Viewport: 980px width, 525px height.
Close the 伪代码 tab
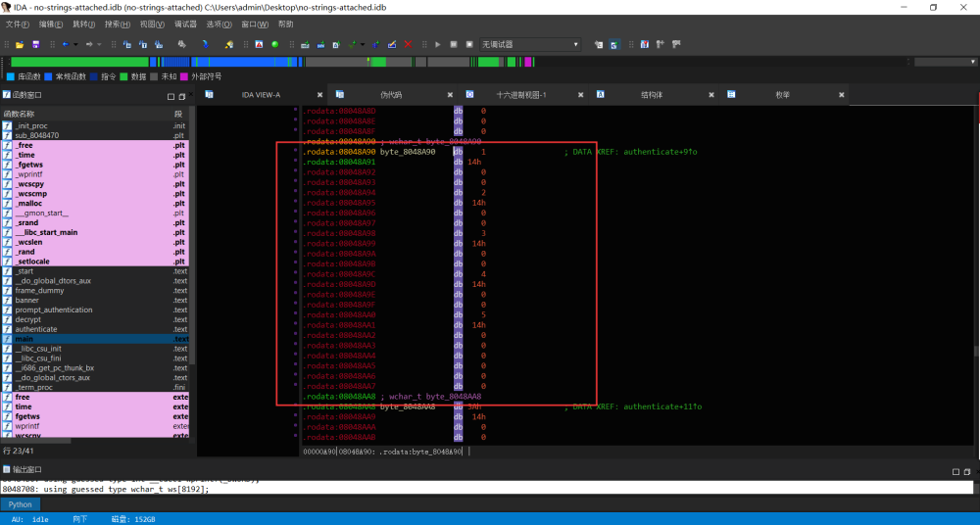coord(450,95)
